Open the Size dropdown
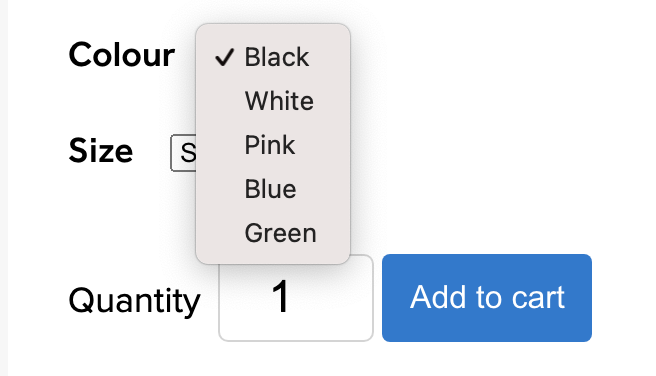The height and width of the screenshot is (376, 656). coord(183,153)
